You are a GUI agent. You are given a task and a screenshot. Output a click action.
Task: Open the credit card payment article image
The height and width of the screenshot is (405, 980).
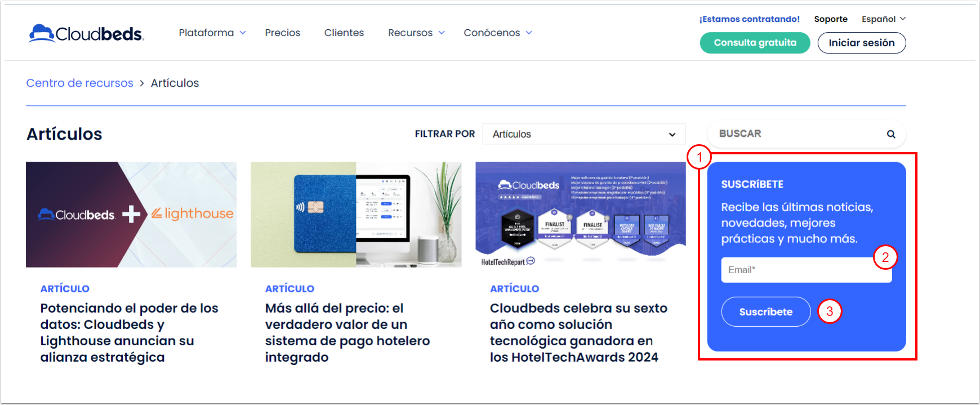(x=356, y=215)
